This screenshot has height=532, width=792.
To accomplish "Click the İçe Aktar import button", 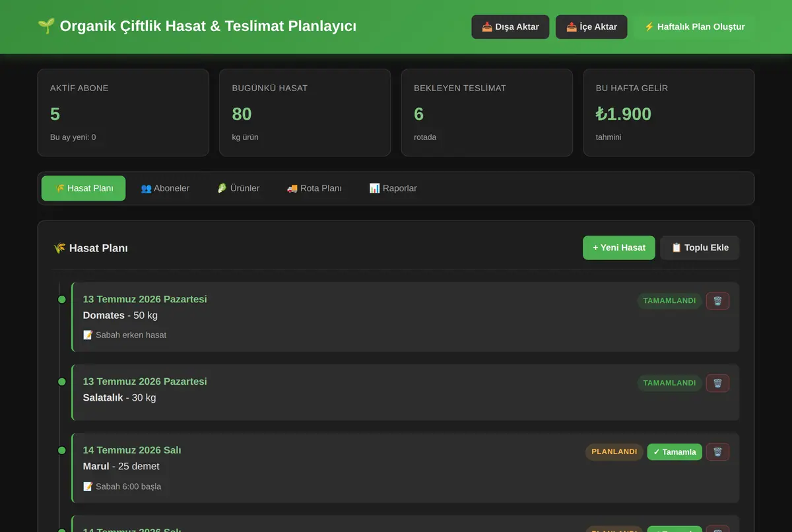I will click(591, 27).
